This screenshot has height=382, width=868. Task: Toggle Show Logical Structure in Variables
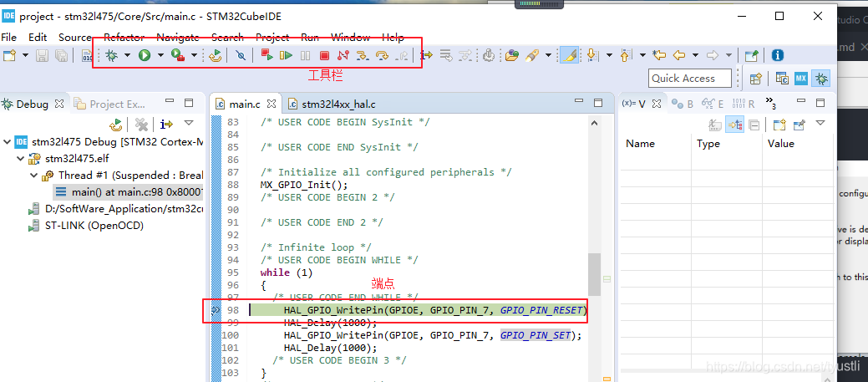(734, 125)
